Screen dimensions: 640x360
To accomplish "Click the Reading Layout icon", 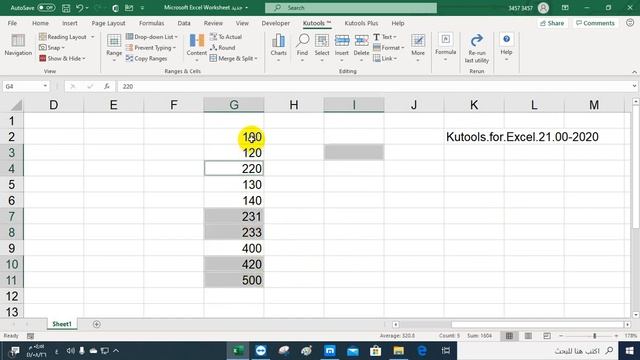I will 42,37.
